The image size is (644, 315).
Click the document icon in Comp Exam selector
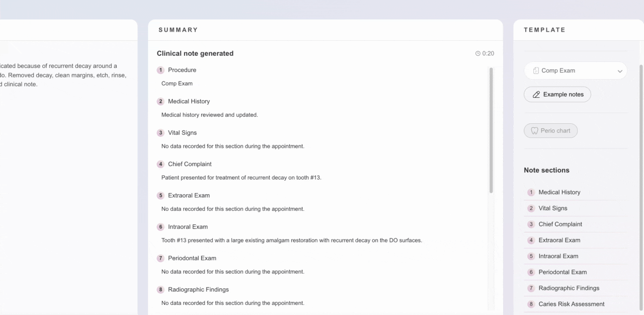[536, 71]
